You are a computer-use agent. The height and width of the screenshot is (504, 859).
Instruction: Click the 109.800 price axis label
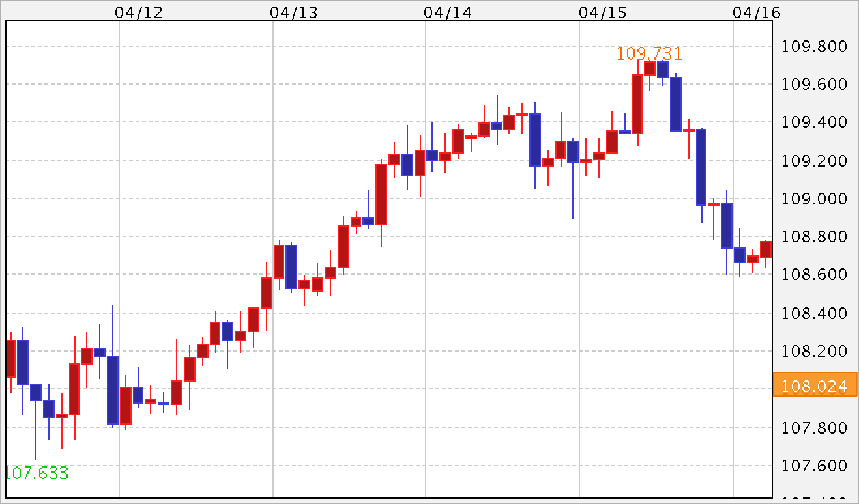(814, 46)
